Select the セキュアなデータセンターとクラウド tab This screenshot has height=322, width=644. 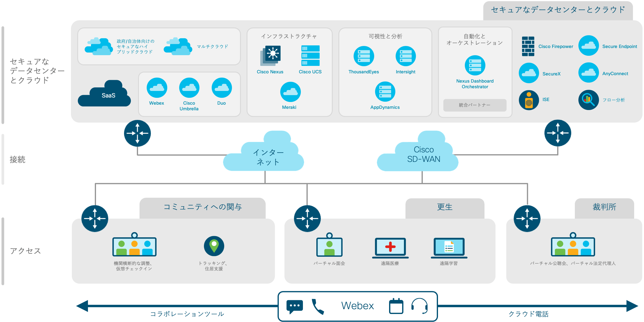click(558, 10)
